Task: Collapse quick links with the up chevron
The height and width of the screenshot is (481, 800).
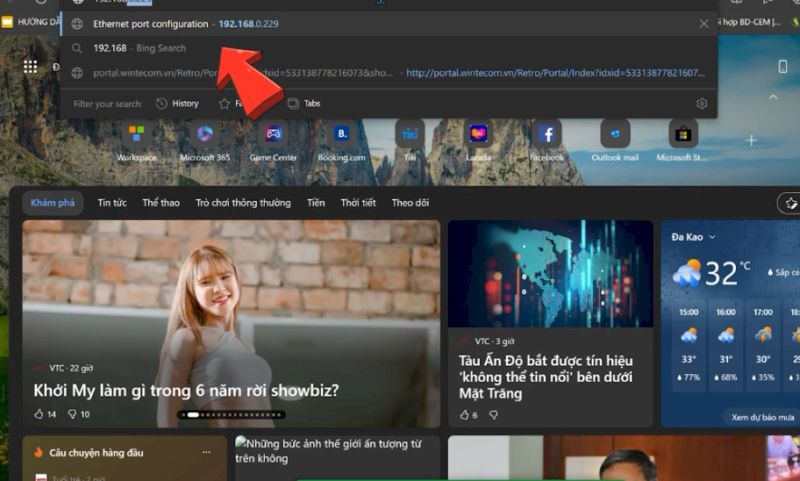Action: [773, 97]
